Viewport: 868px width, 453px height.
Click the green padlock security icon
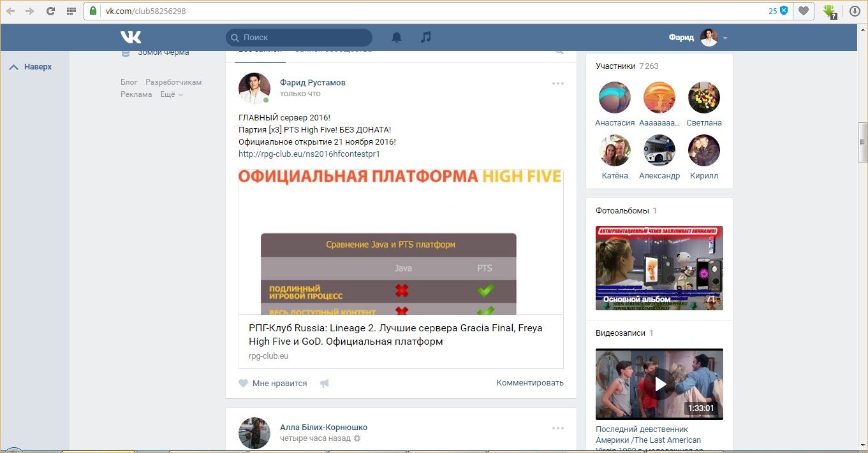click(x=93, y=11)
